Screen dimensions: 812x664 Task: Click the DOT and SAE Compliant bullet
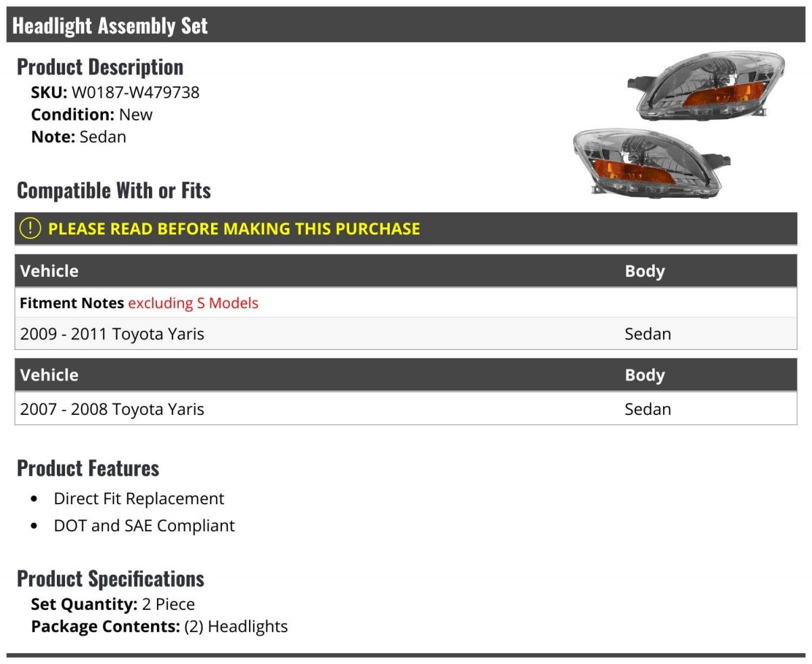coord(144,526)
